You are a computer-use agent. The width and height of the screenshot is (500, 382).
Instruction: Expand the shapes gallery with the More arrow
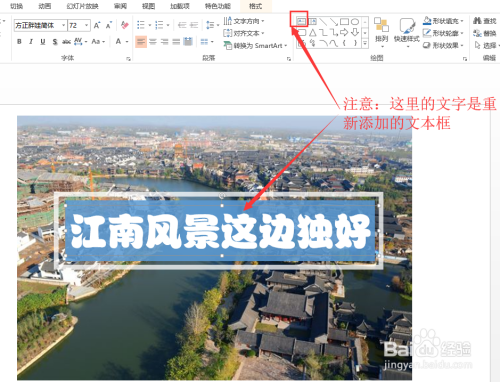pyautogui.click(x=365, y=43)
